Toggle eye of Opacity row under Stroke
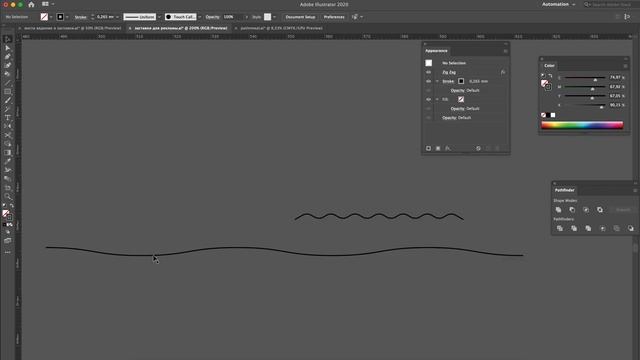 pyautogui.click(x=429, y=91)
